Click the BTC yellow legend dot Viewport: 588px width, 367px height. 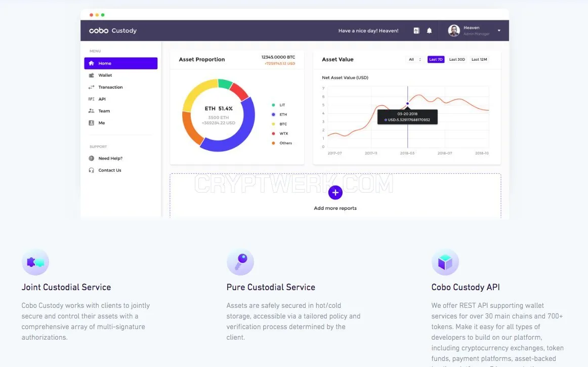pyautogui.click(x=273, y=124)
